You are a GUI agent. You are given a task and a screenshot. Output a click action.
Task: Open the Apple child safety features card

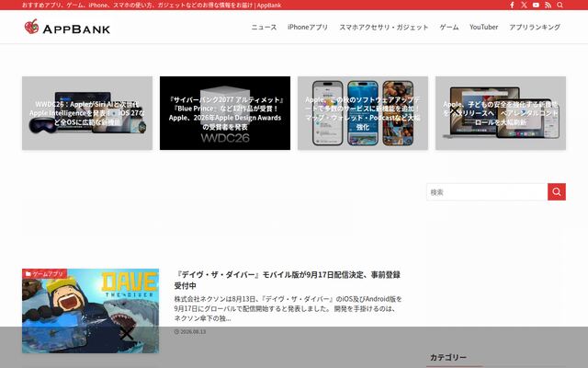coord(501,113)
